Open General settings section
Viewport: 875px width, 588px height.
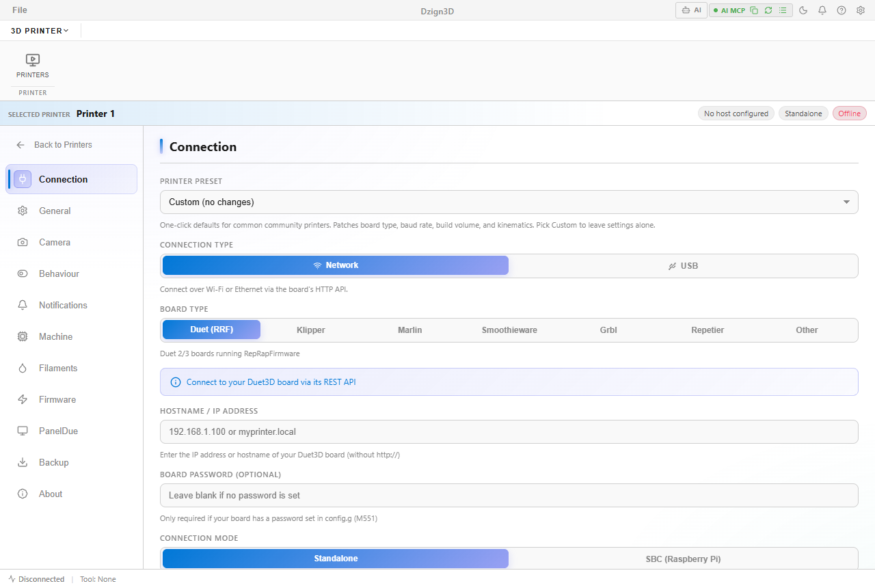pyautogui.click(x=71, y=211)
